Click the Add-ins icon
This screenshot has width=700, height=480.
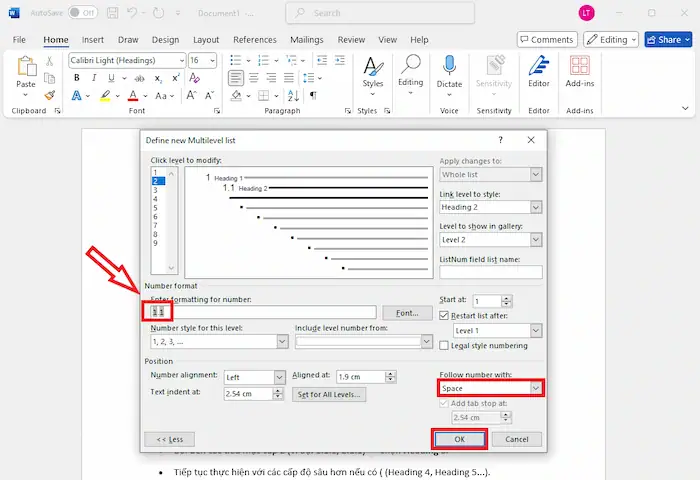click(579, 68)
